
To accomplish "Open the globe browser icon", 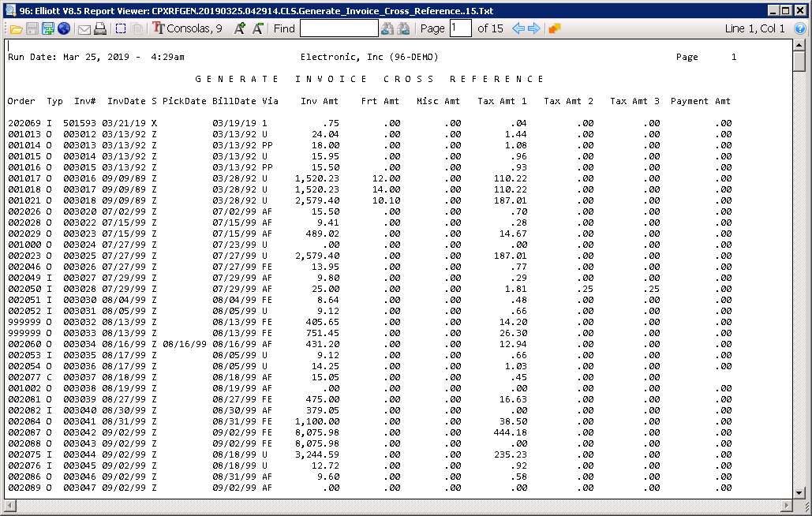I will click(64, 29).
